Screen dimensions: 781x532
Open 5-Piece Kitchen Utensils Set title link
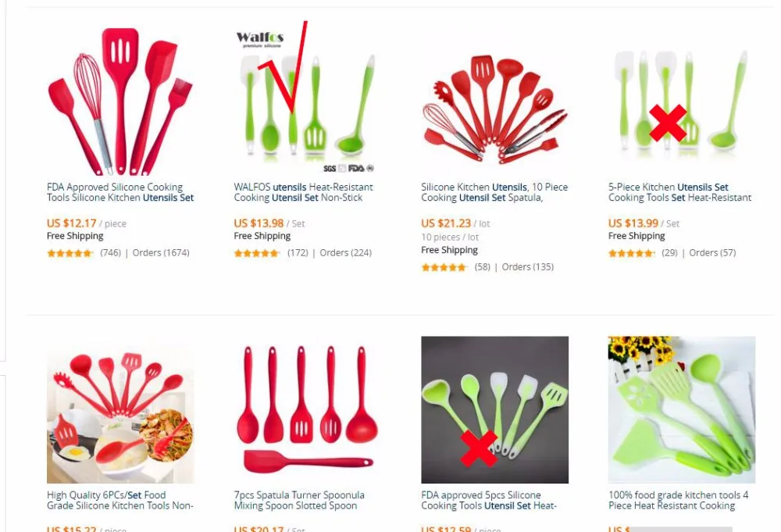click(679, 192)
